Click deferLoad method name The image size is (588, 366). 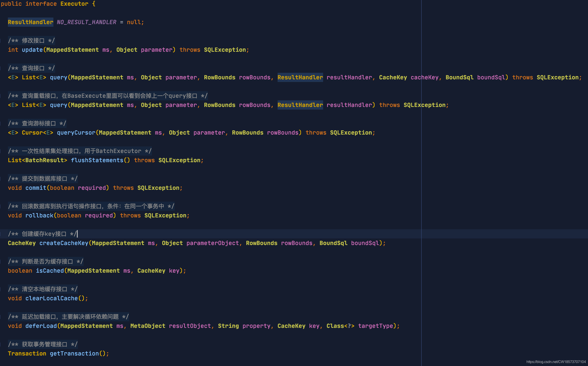click(x=41, y=326)
